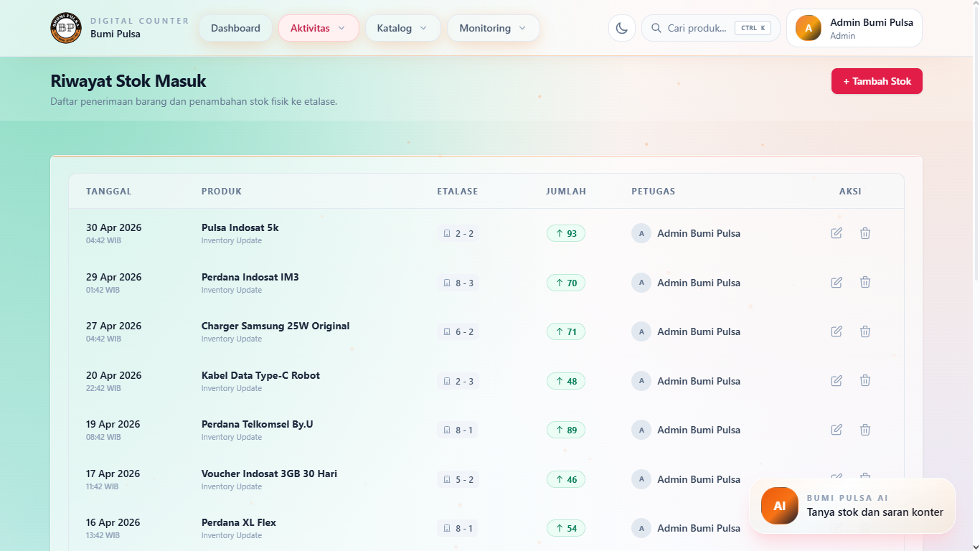Click the up-arrow quantity badge 71

(566, 331)
